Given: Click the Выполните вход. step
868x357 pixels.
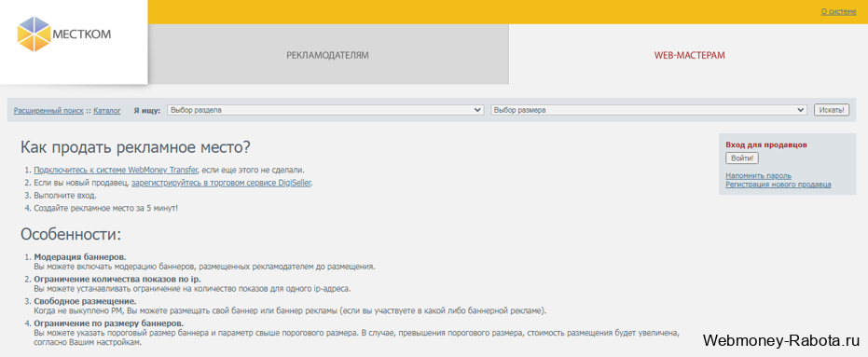Looking at the screenshot, I should [x=65, y=196].
